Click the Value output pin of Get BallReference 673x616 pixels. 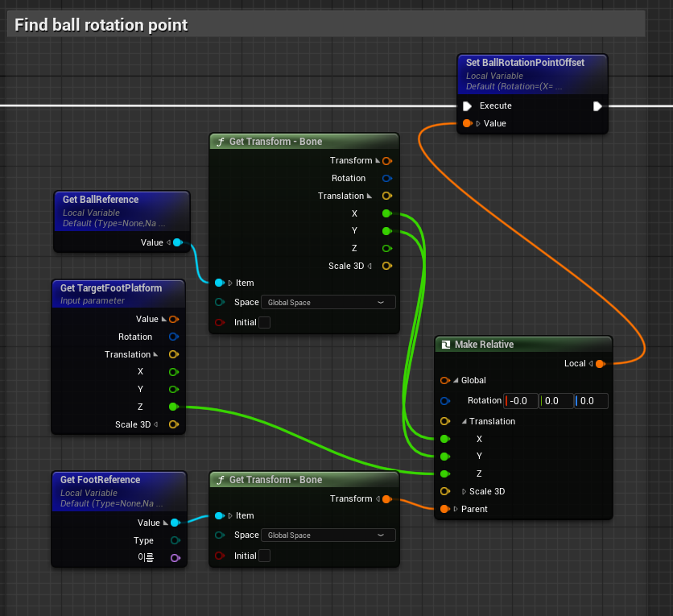[177, 242]
